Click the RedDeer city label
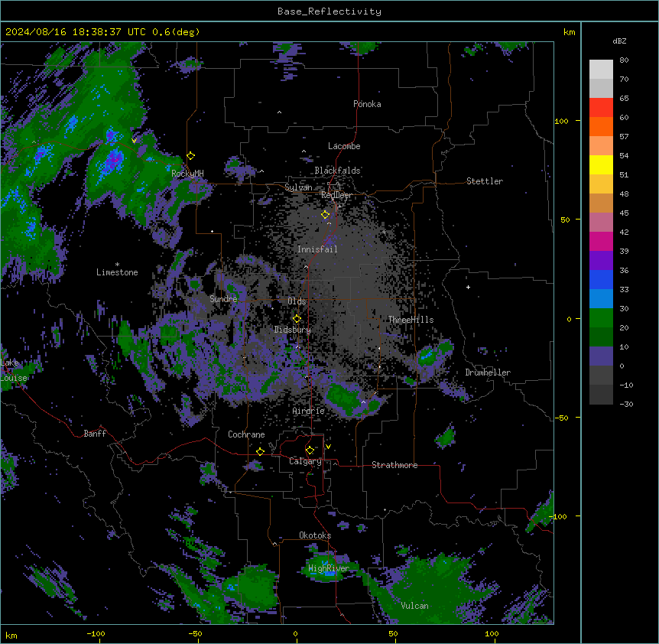 [x=336, y=195]
